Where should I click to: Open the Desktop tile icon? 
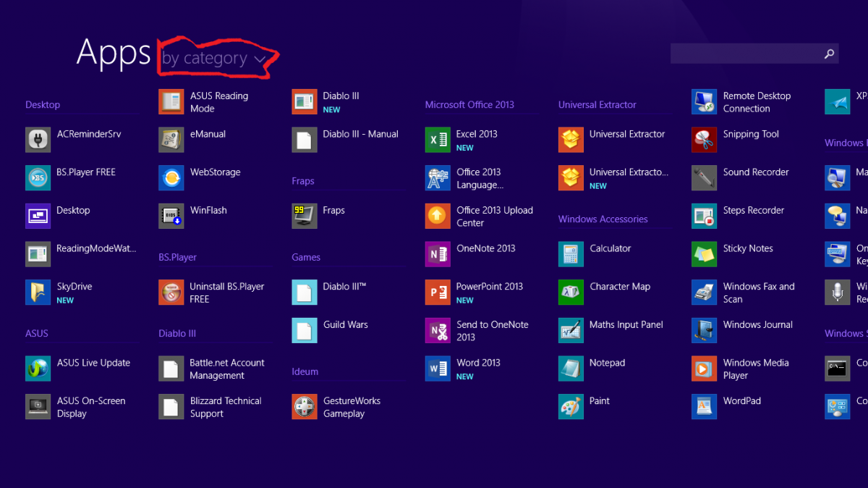point(38,216)
